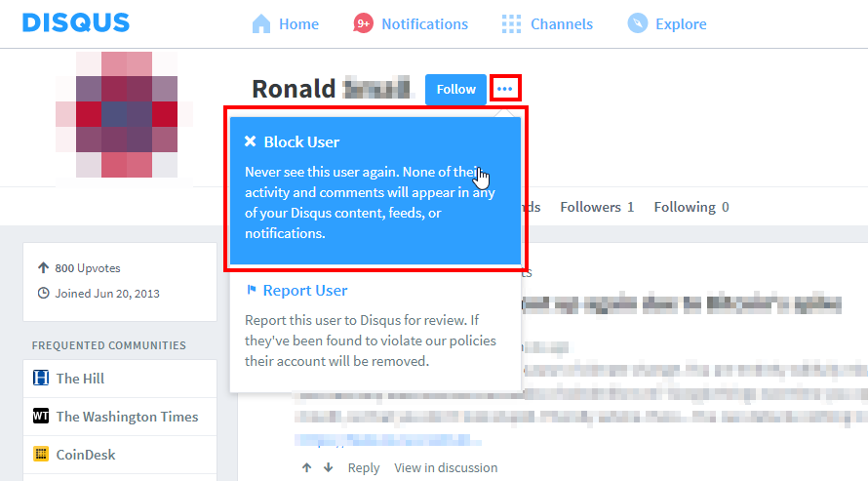
Task: Click the Disqus logo
Action: point(75,22)
